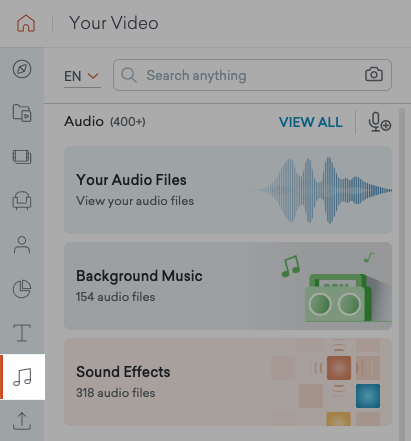This screenshot has width=411, height=441.
Task: Open camera image search icon
Action: tap(374, 74)
